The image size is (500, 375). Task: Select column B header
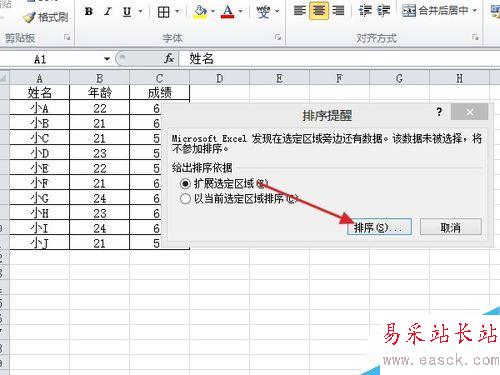point(99,78)
